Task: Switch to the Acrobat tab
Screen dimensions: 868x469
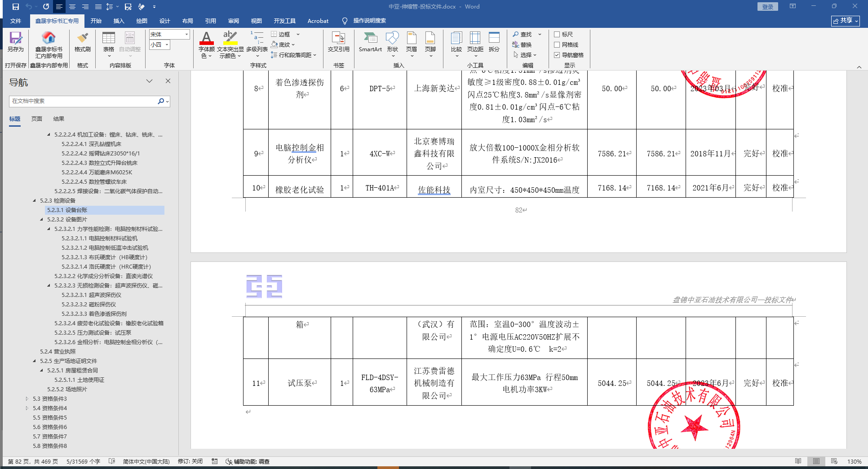Action: coord(318,21)
